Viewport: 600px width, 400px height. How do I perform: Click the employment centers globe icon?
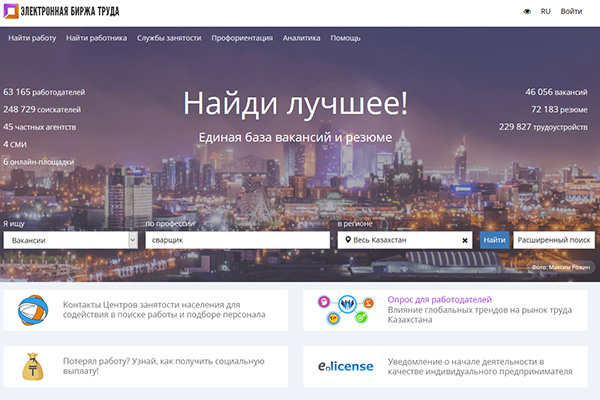(x=33, y=310)
